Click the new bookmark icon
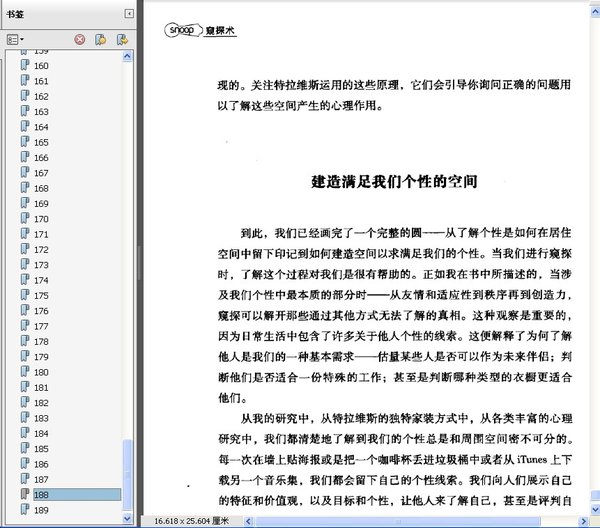600x528 pixels. click(x=101, y=39)
